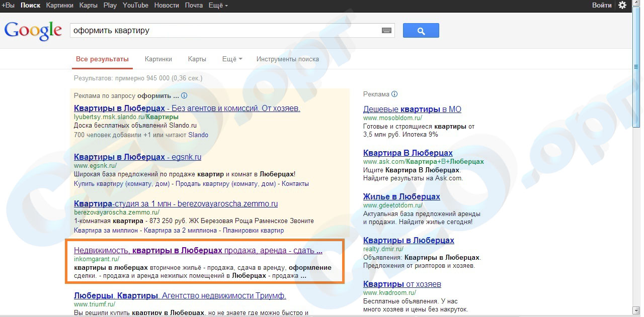The height and width of the screenshot is (317, 644).
Task: Open 'Квартира-студия за 1 млн' ad
Action: click(x=176, y=204)
